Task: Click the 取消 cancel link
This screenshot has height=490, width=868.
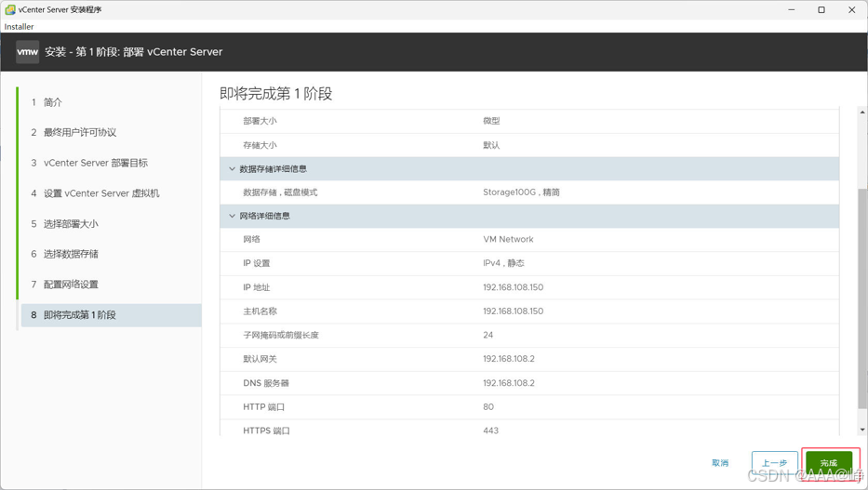Action: click(720, 463)
